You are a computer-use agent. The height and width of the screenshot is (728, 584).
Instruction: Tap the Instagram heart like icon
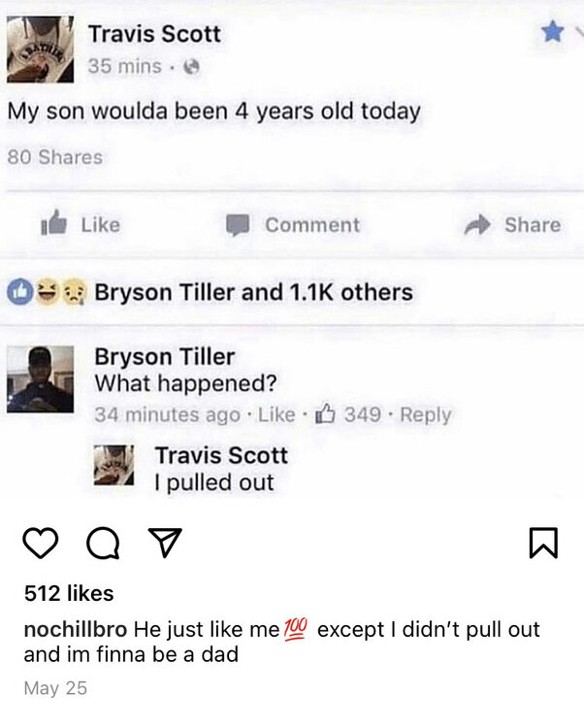coord(40,544)
